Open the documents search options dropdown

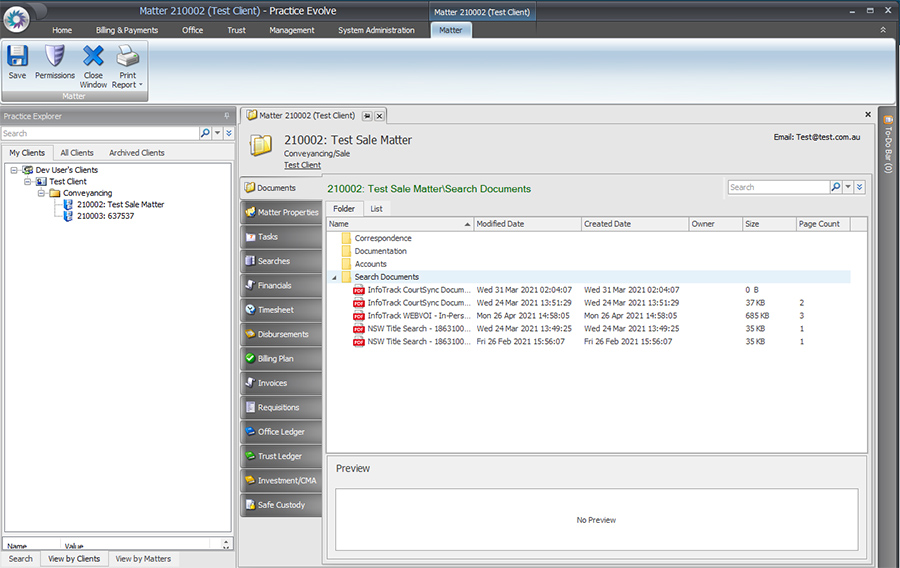(848, 187)
